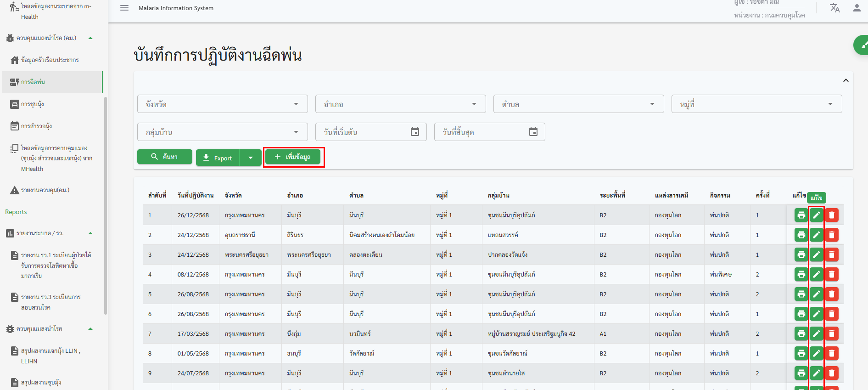Open calendar icon in วันที่เริ่มต้น field
The width and height of the screenshot is (868, 390).
pos(414,132)
